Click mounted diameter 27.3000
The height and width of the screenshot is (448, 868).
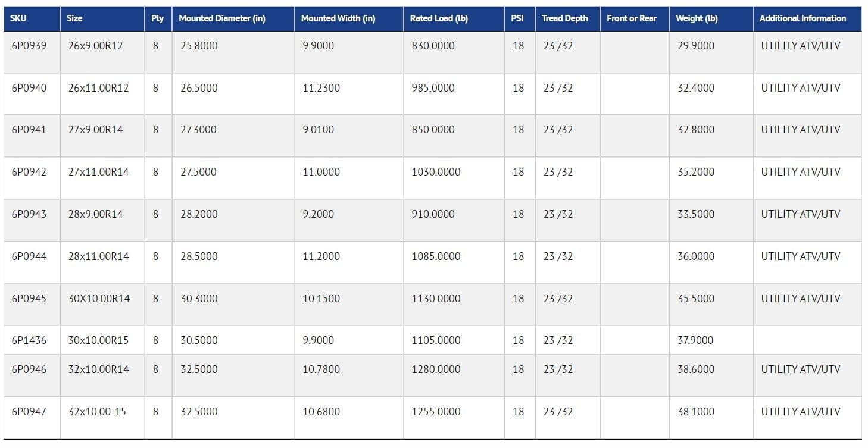199,130
